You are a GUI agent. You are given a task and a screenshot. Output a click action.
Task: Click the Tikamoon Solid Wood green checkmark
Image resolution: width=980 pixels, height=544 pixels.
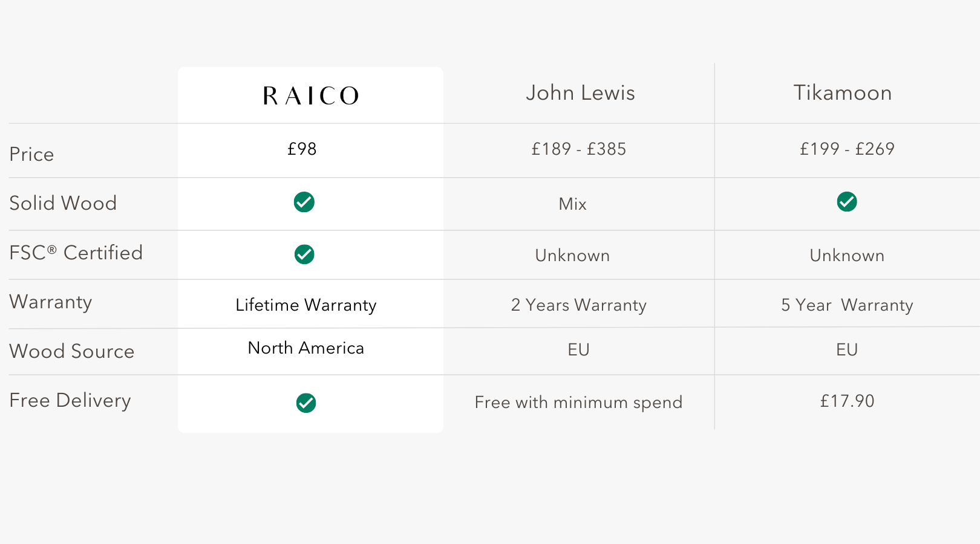tap(847, 201)
